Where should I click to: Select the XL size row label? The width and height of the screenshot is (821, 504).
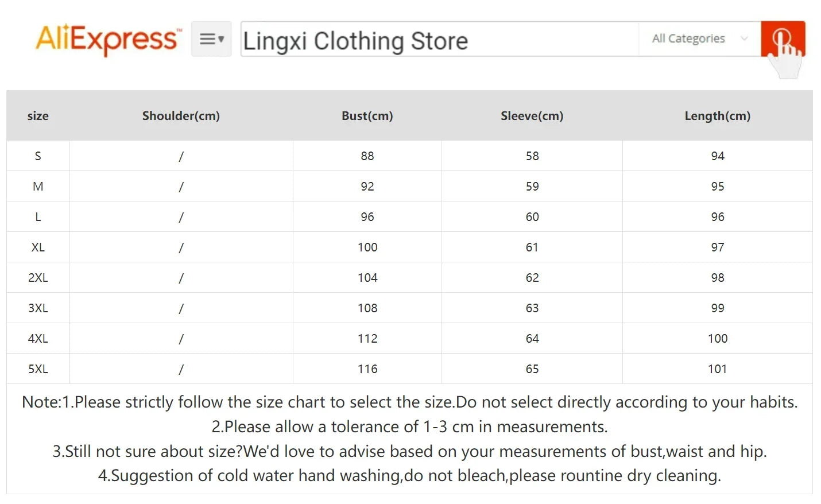pyautogui.click(x=38, y=247)
